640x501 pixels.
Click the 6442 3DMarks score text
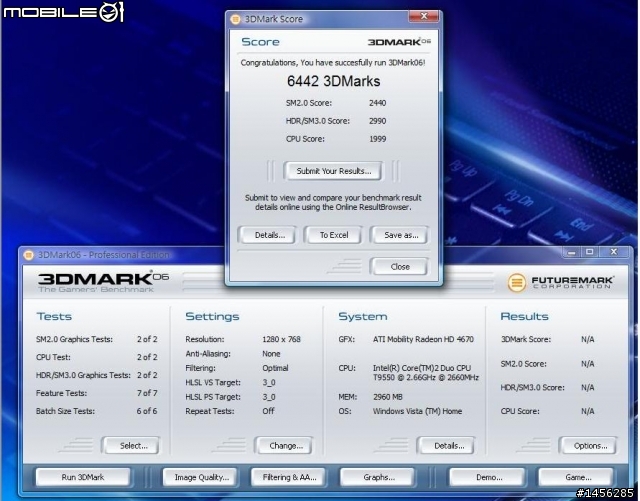(x=333, y=81)
